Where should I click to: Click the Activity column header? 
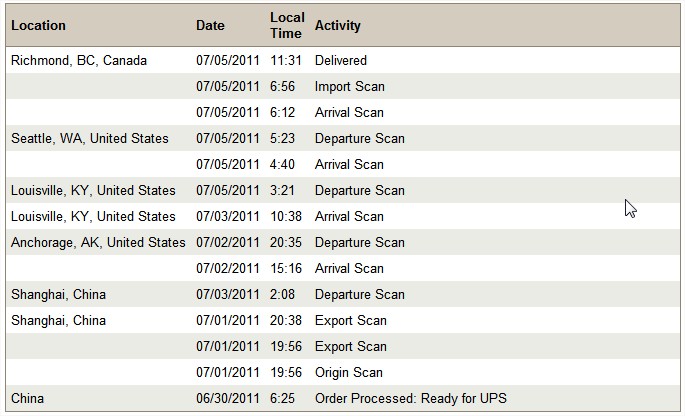click(338, 25)
